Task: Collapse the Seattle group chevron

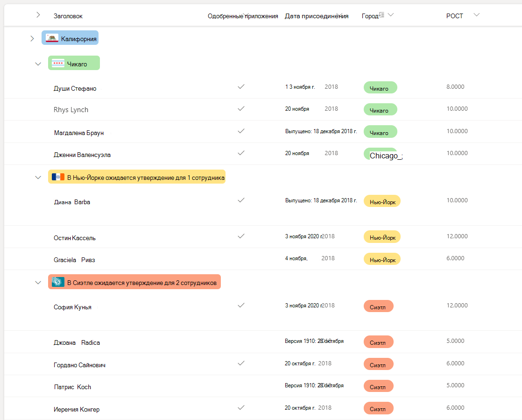Action: 38,282
